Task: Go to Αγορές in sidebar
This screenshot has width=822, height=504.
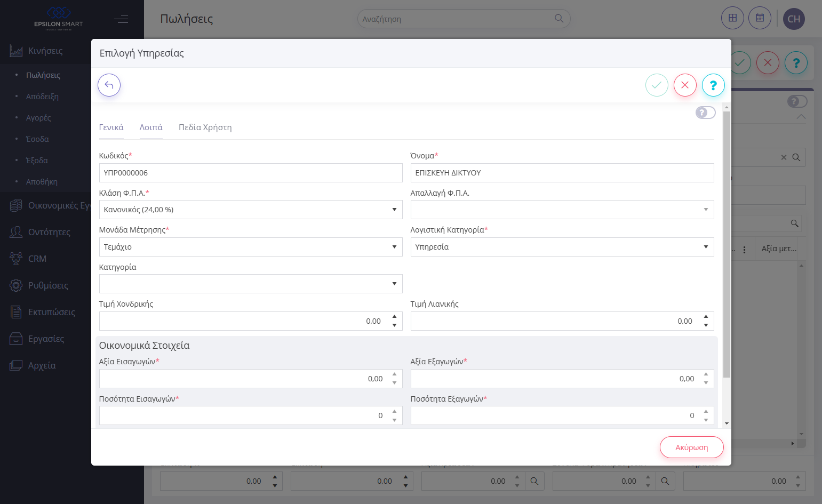Action: coord(38,118)
